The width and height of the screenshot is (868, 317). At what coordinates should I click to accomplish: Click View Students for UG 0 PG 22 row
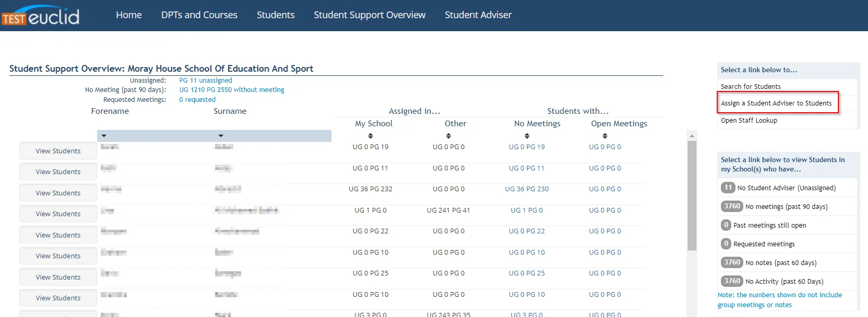pos(58,235)
